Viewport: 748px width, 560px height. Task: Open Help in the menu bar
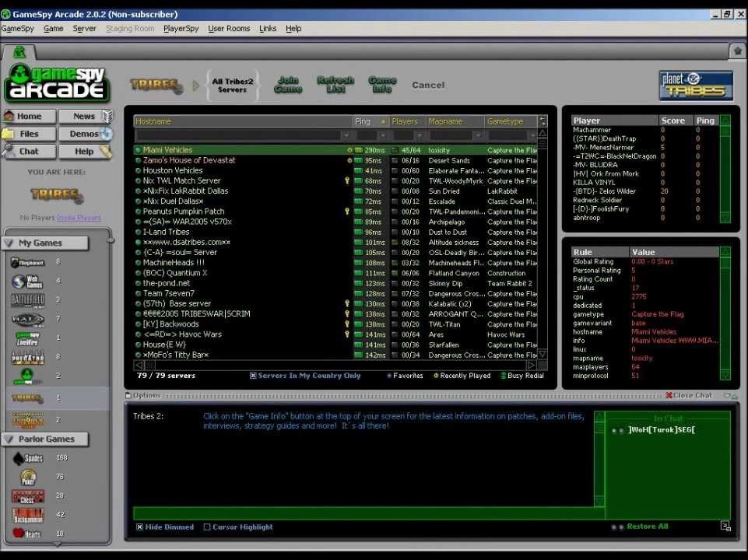(293, 29)
